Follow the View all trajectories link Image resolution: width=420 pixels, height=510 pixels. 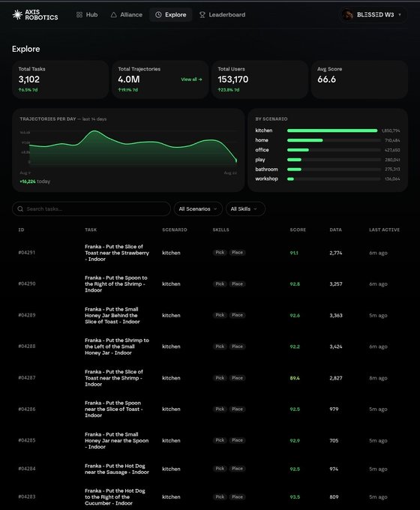191,79
